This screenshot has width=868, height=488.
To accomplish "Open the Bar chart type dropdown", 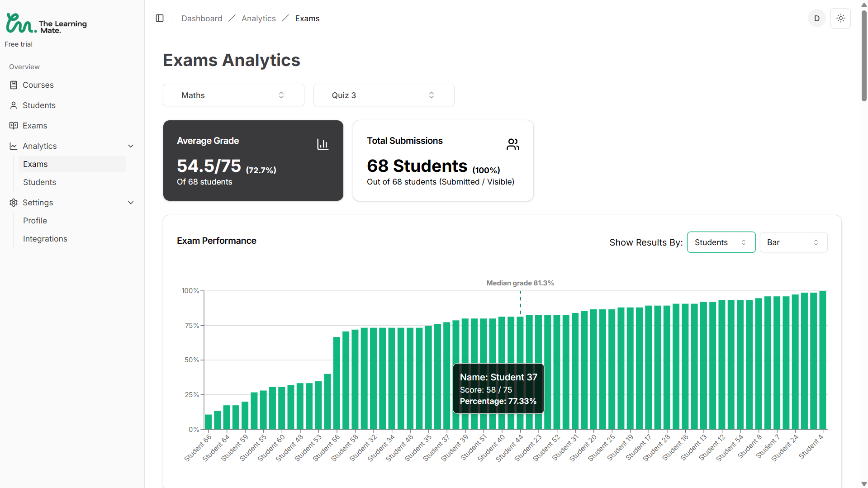I will [x=793, y=242].
